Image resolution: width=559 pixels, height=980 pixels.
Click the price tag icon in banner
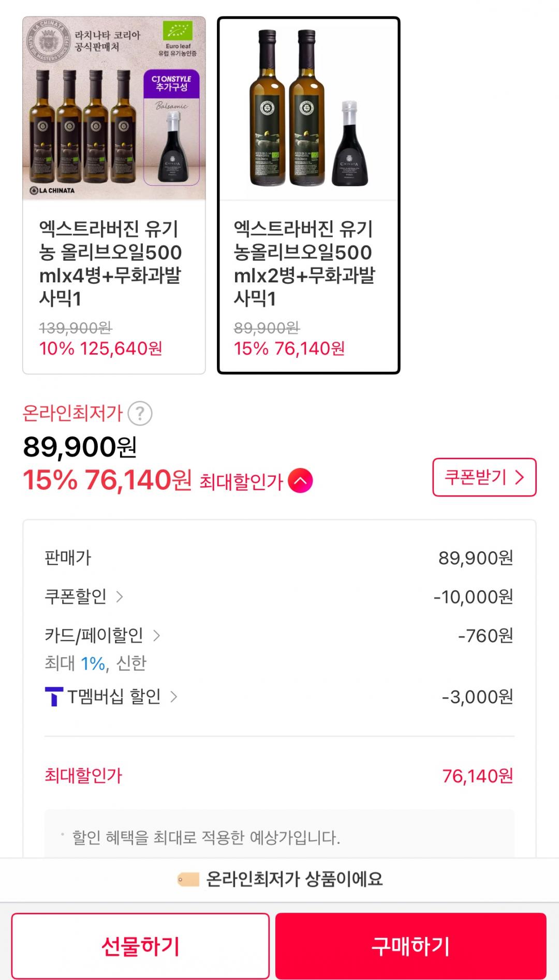click(x=188, y=879)
